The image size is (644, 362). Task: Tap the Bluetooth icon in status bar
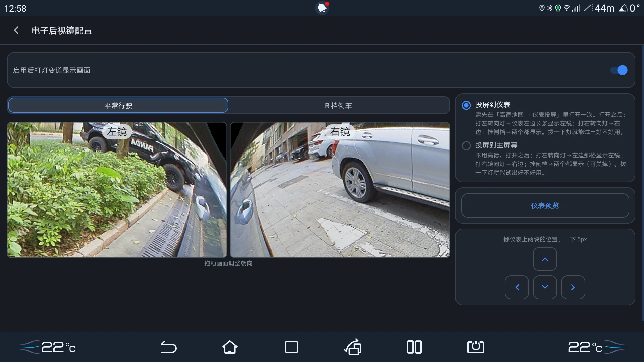click(x=550, y=8)
